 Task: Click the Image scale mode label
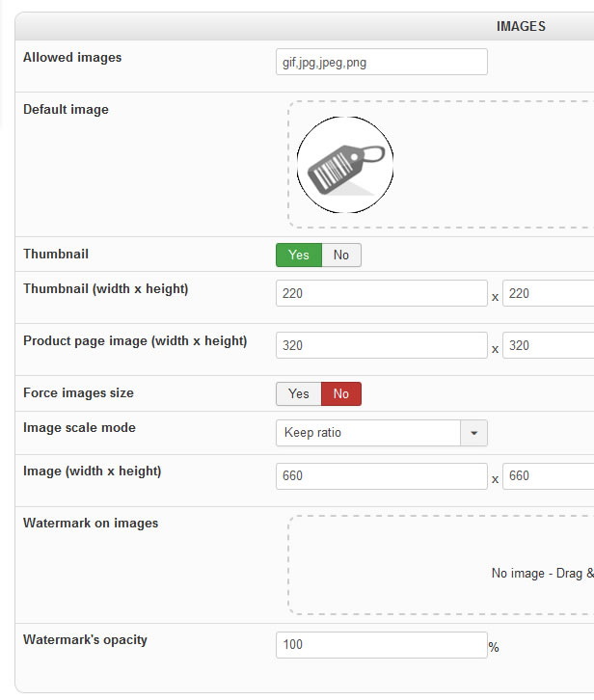click(x=79, y=428)
